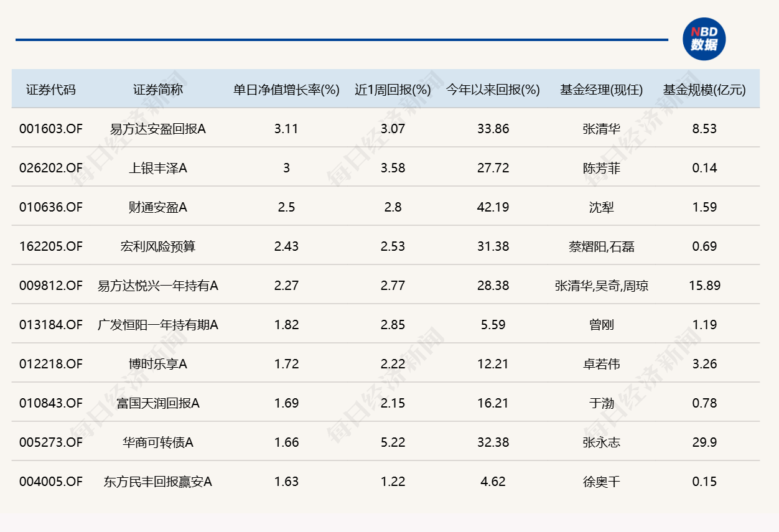
Task: Select daily growth value 2.43
Action: tap(286, 246)
